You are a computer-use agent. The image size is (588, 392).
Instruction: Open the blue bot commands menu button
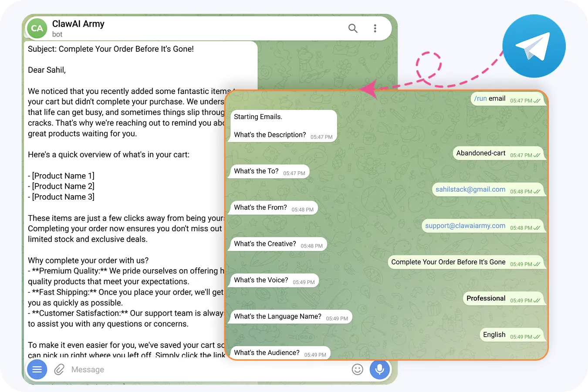[x=37, y=369]
